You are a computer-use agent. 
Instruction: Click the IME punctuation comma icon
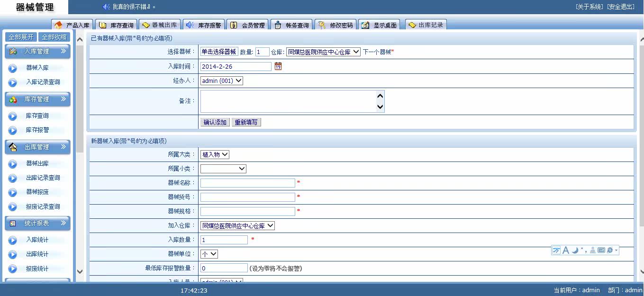click(x=583, y=249)
